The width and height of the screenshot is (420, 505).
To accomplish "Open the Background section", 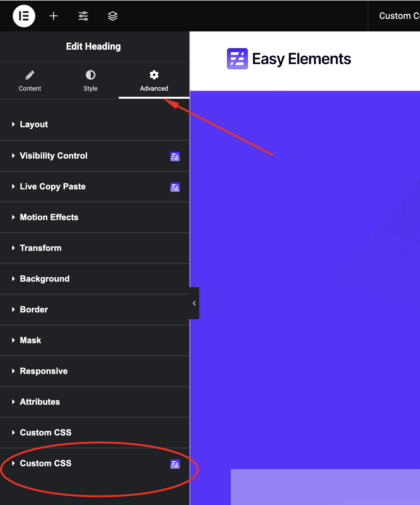I will (44, 279).
